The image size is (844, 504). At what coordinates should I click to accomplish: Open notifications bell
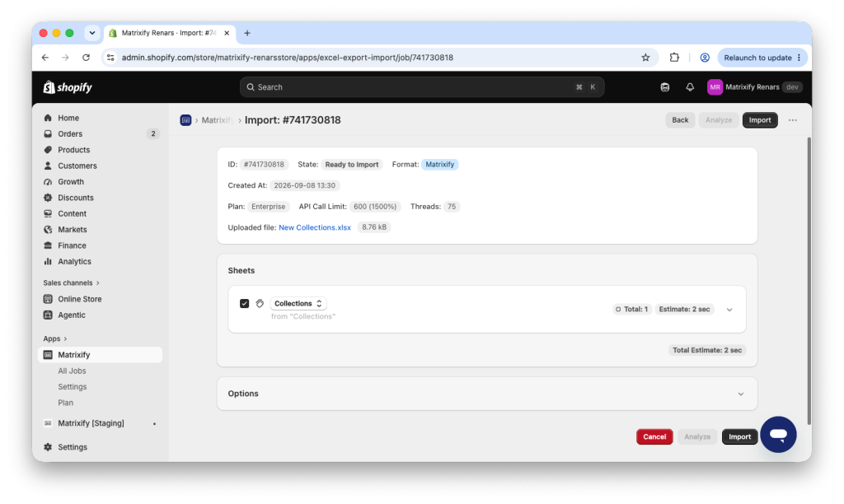click(690, 87)
